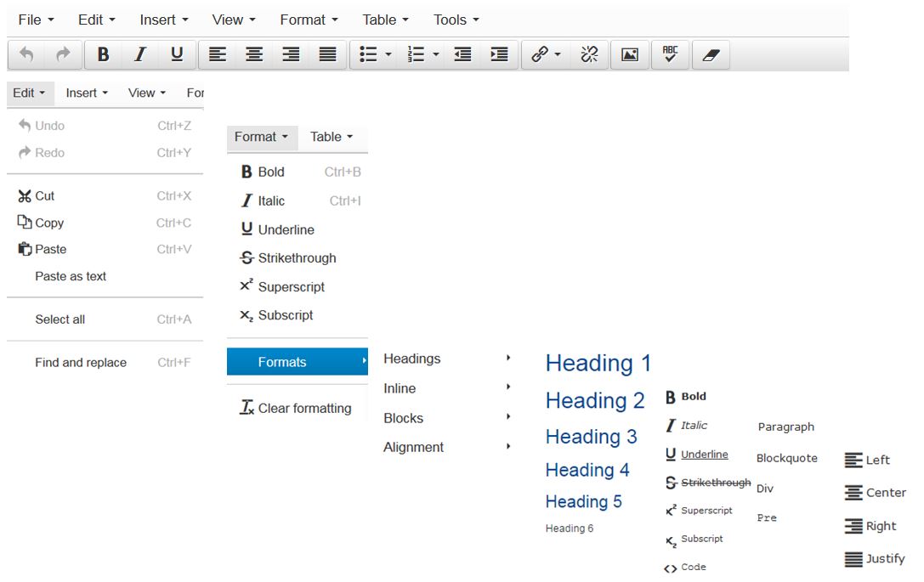
Task: Select Center in Alignment submenu
Action: (x=875, y=493)
